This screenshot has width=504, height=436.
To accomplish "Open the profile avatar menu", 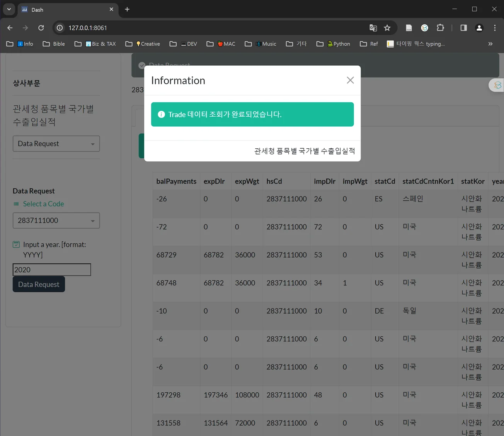I will pos(479,28).
